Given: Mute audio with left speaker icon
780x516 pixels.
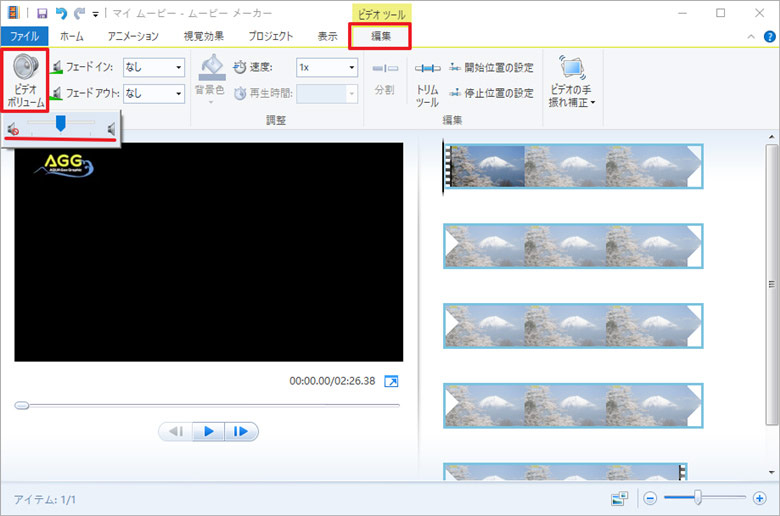Looking at the screenshot, I should point(12,129).
